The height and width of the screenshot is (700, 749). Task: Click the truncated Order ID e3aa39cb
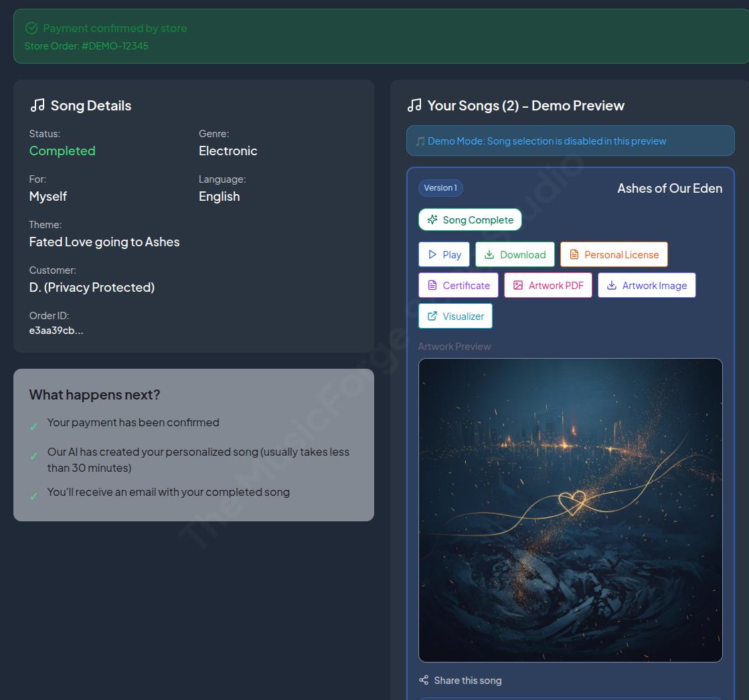pos(56,330)
